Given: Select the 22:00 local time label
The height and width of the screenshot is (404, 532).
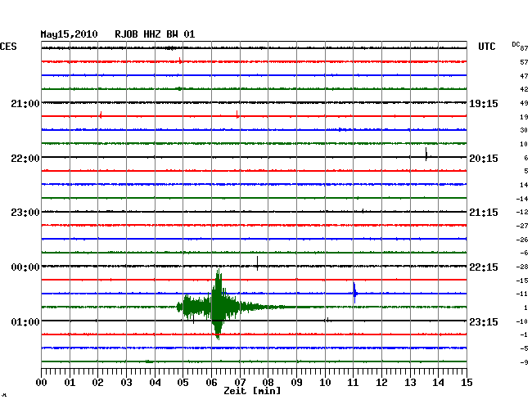Looking at the screenshot, I should (x=25, y=159).
